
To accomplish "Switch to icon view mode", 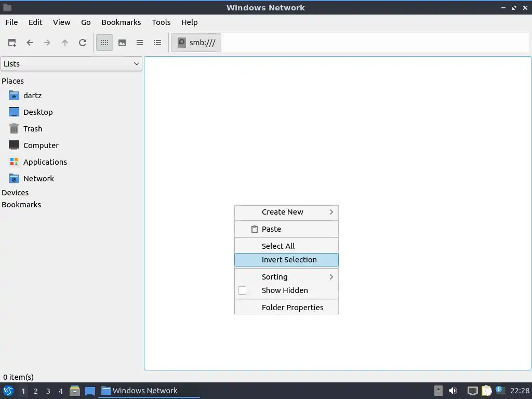I will pos(104,43).
